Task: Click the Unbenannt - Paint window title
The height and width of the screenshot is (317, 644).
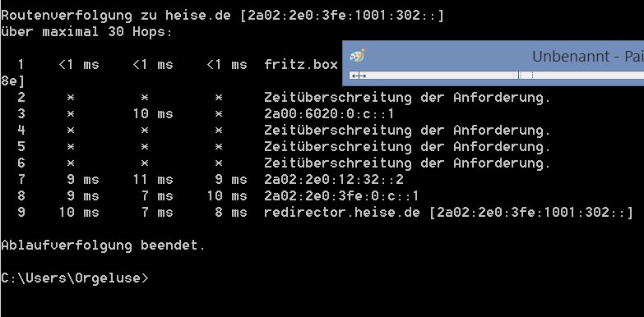Action: pos(588,56)
